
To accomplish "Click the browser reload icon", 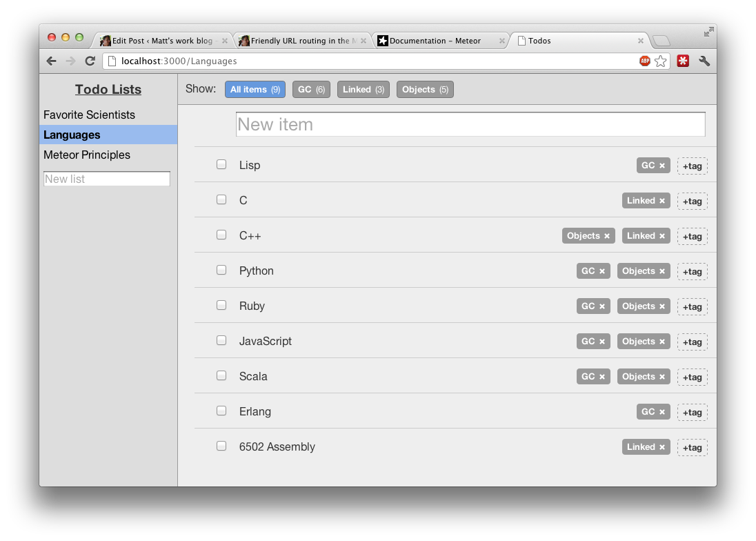I will click(90, 61).
